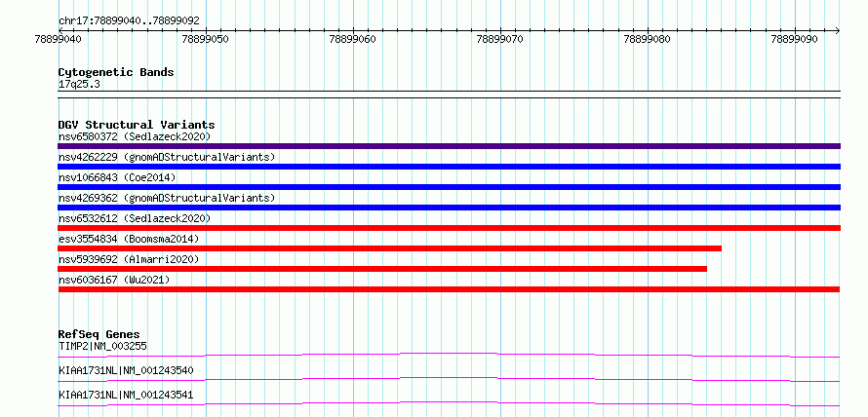Click the blue nsv4269362 variant bar

450,208
